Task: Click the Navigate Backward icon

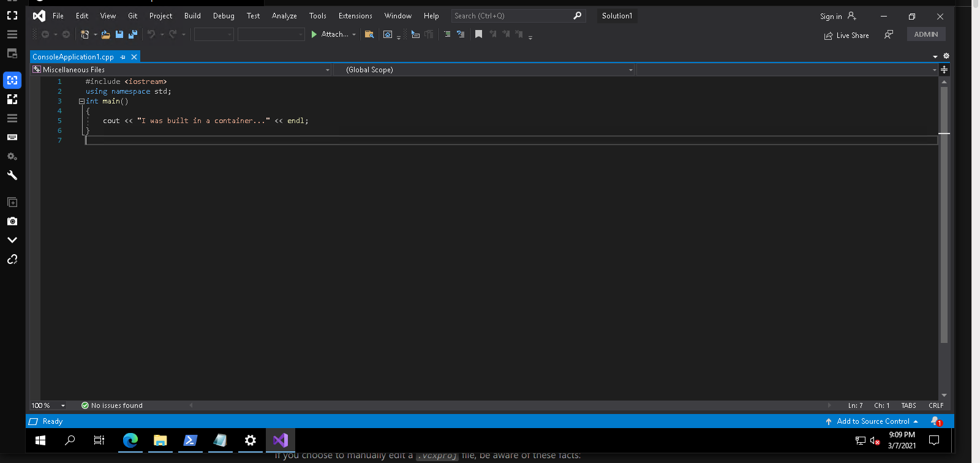Action: click(x=45, y=34)
